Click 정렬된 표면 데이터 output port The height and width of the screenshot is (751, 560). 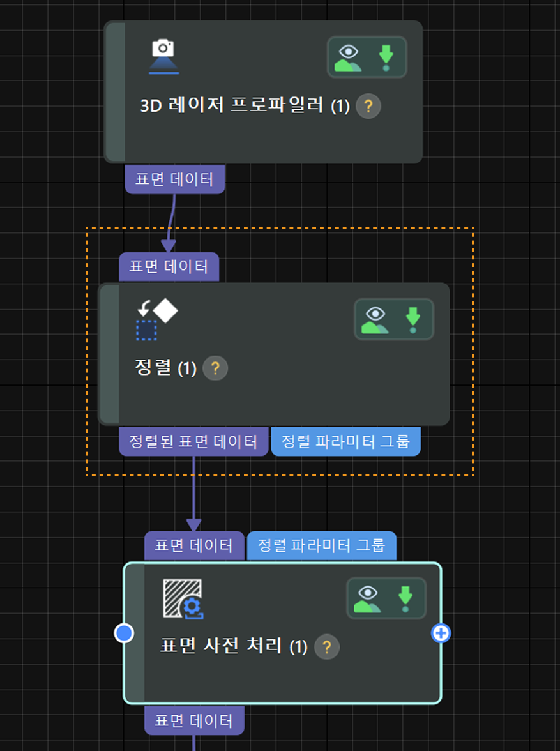(193, 442)
